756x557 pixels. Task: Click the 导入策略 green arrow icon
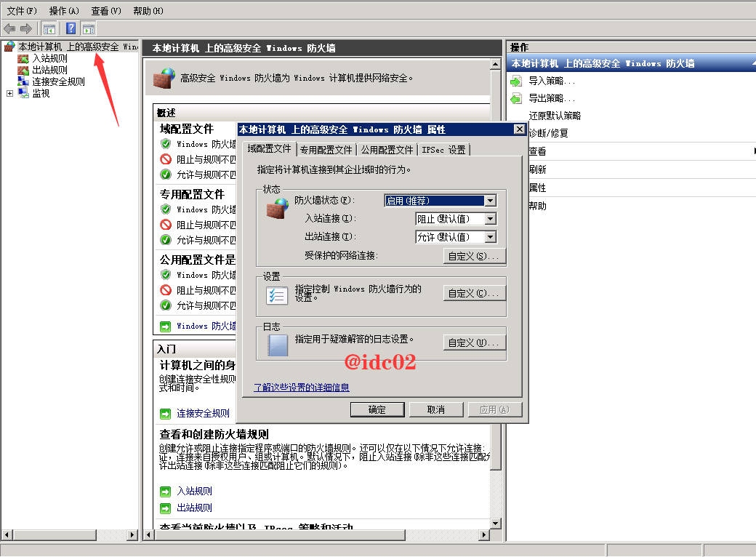point(516,81)
